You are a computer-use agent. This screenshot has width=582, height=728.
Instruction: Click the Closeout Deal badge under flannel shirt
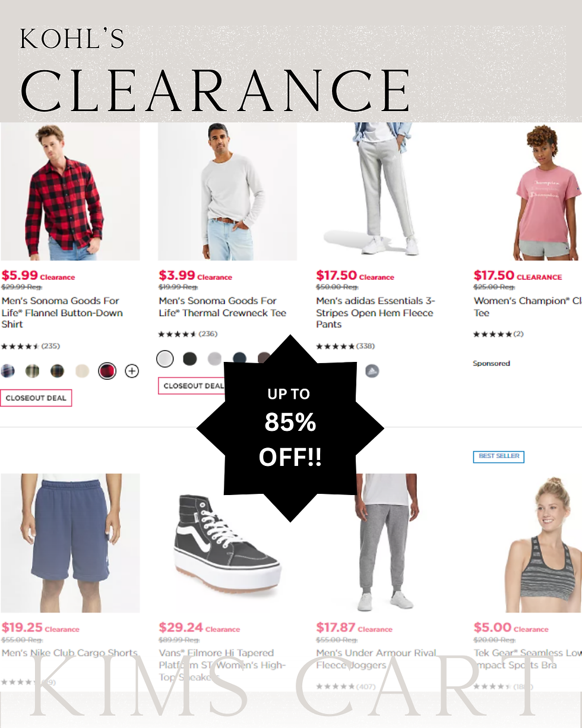[36, 398]
